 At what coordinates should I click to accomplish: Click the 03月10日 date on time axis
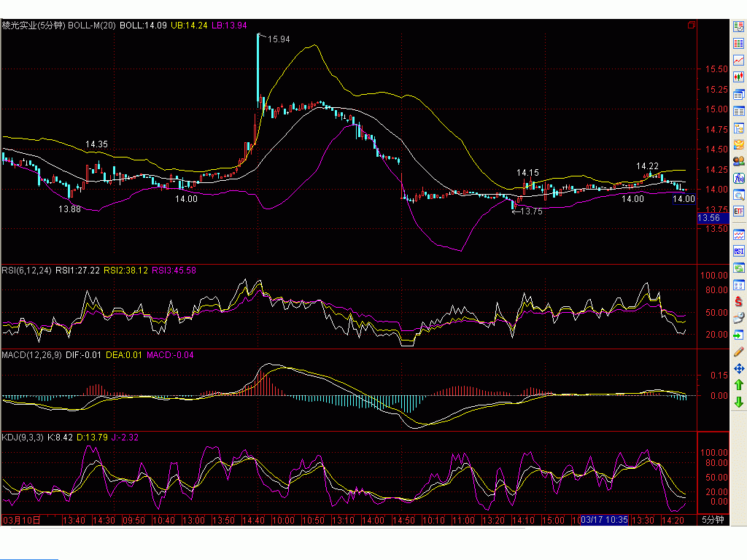(x=22, y=521)
